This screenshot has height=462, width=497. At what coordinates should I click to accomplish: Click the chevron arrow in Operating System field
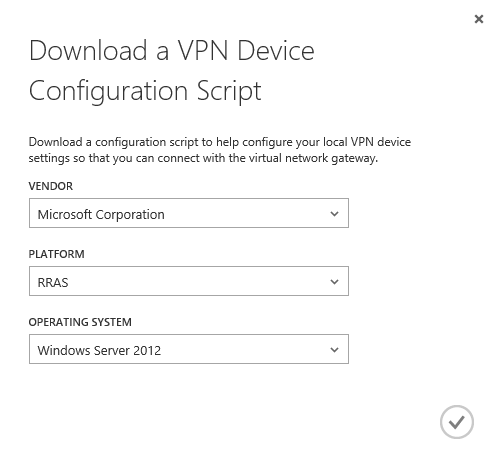click(334, 350)
